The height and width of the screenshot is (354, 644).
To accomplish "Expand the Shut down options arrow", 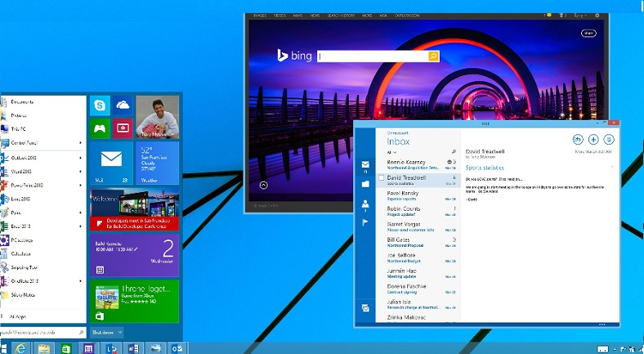I will pos(119,332).
